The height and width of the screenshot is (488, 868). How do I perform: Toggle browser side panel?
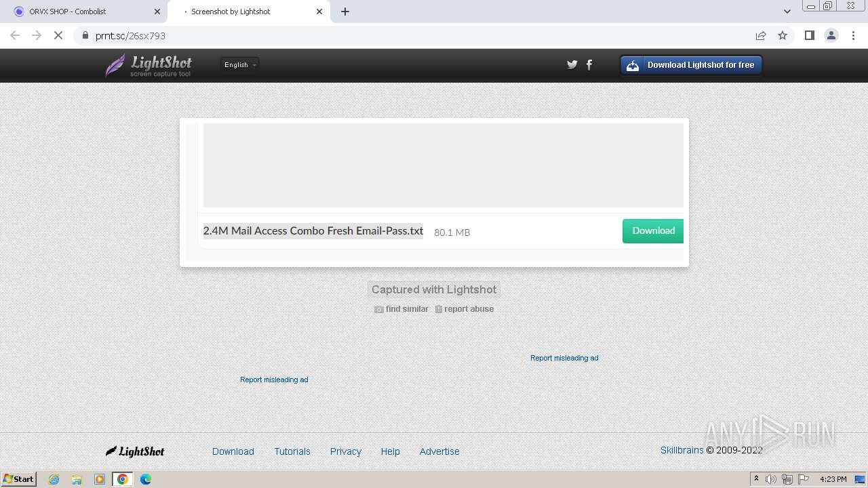pyautogui.click(x=809, y=35)
